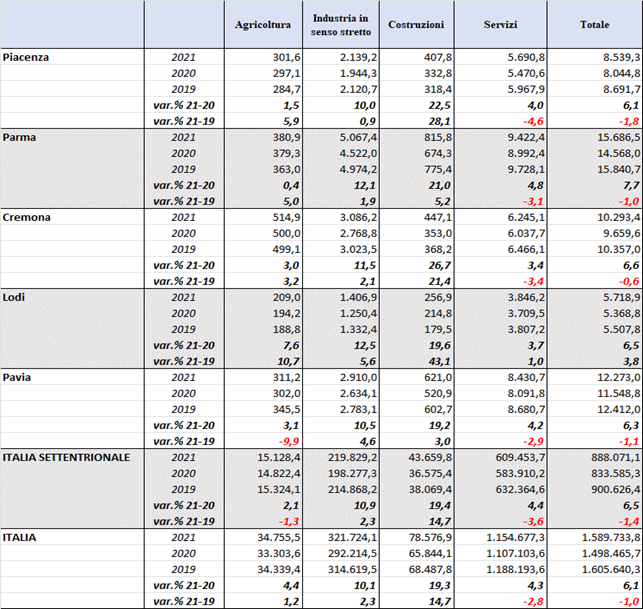Image resolution: width=643 pixels, height=609 pixels.
Task: Select the Industria in senso stretto header
Action: tap(340, 25)
